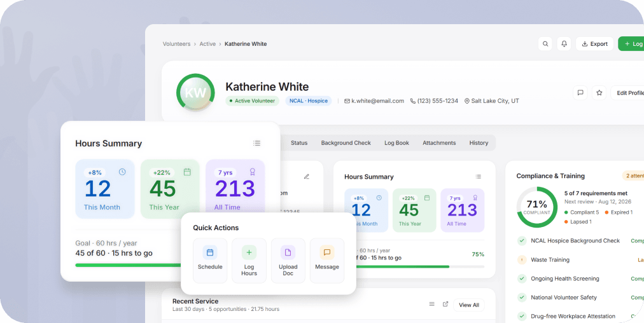Viewport: 644px width, 323px height.
Task: Click the National Volunteer Safety row
Action: tap(580, 298)
